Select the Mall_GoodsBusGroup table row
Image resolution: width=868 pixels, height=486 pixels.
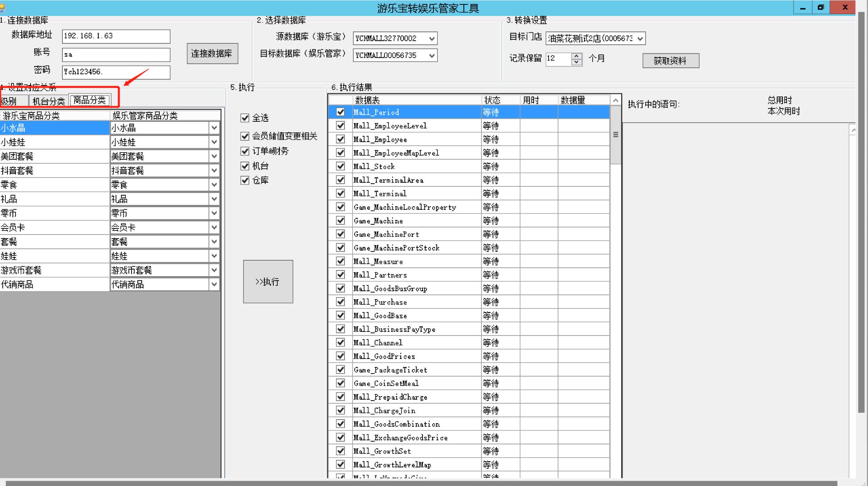pyautogui.click(x=469, y=289)
